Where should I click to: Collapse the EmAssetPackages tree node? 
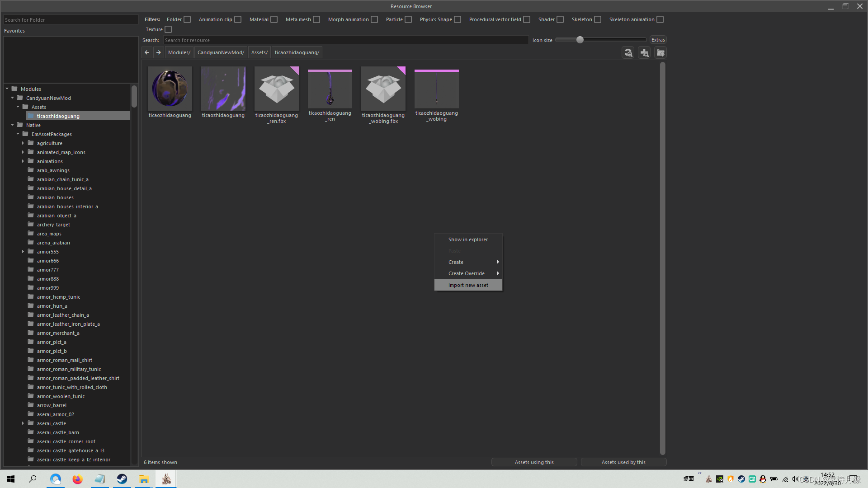tap(18, 134)
